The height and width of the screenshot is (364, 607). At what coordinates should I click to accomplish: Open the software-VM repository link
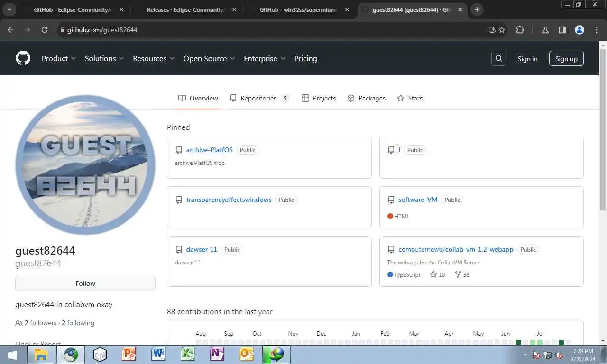point(418,200)
